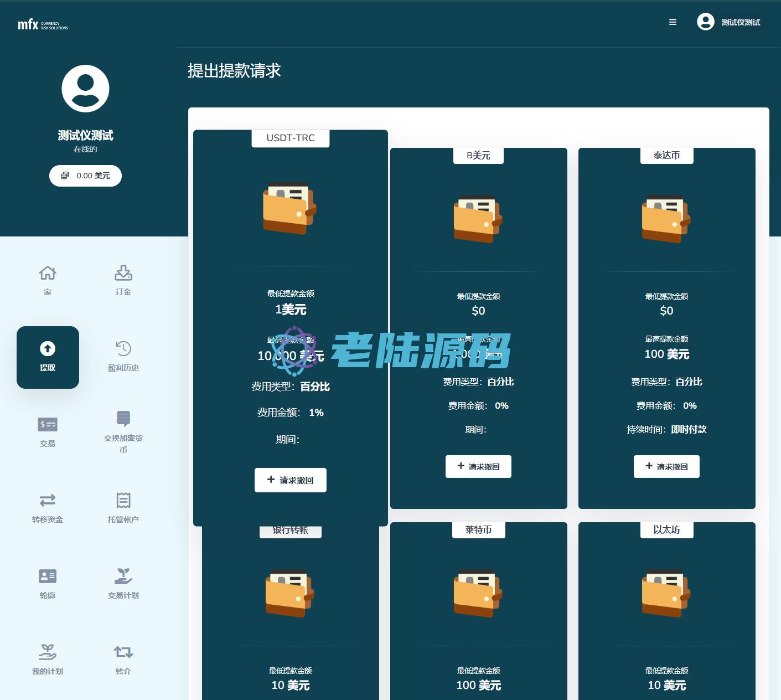Open the Deposit (订金) sidebar icon
The image size is (781, 700).
point(123,280)
